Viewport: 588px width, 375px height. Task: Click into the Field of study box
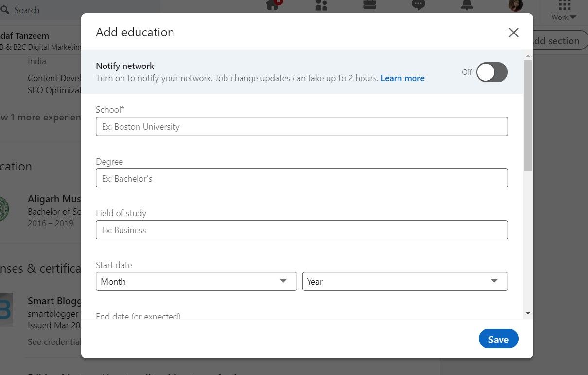coord(302,230)
